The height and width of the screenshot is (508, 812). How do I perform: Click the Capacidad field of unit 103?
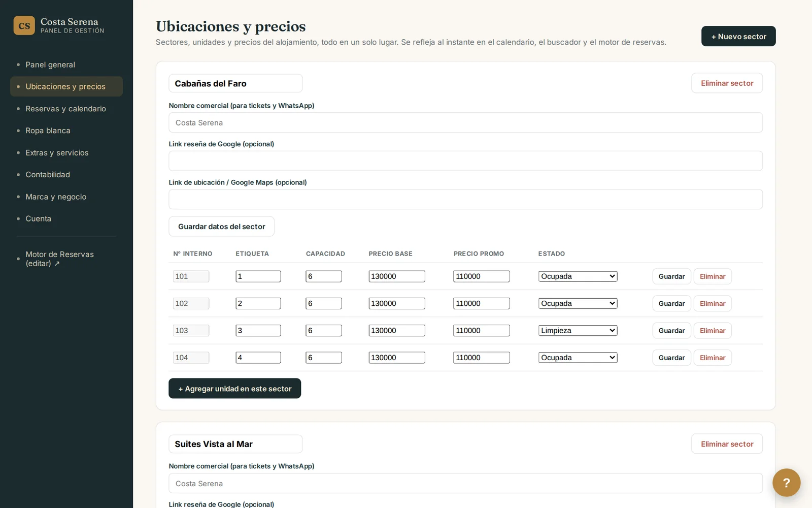[324, 331]
